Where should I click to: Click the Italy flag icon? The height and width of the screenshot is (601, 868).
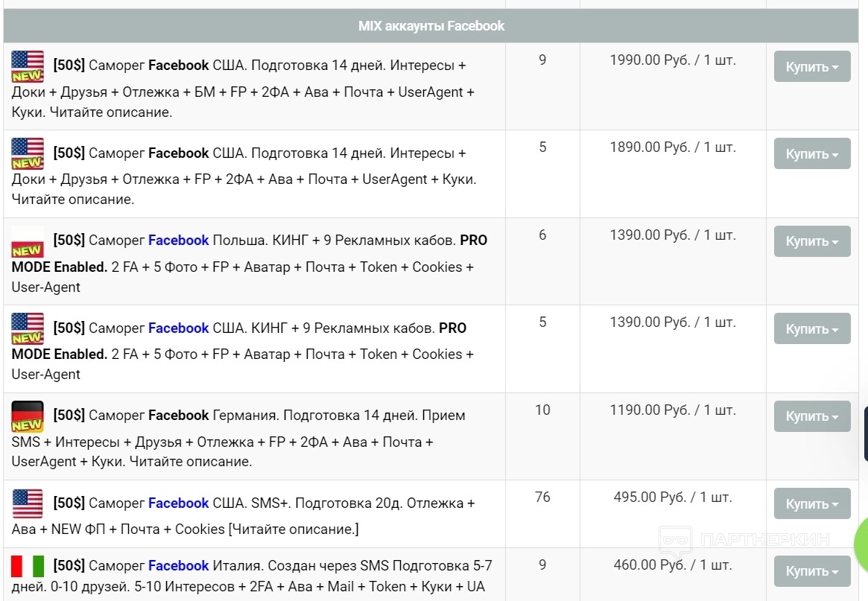[28, 566]
